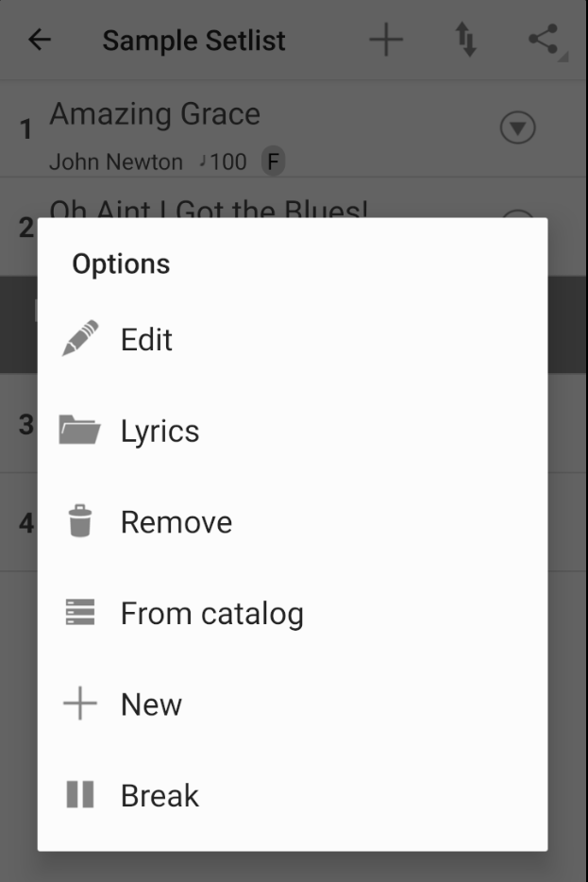Click the tempo badge 100 under Amazing Grace
The height and width of the screenshot is (882, 588).
(224, 161)
